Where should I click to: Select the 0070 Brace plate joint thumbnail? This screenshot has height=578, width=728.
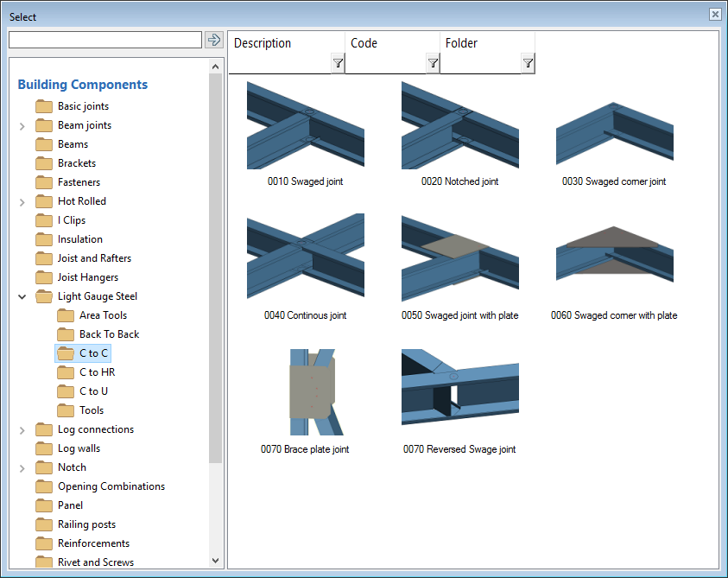coord(305,392)
